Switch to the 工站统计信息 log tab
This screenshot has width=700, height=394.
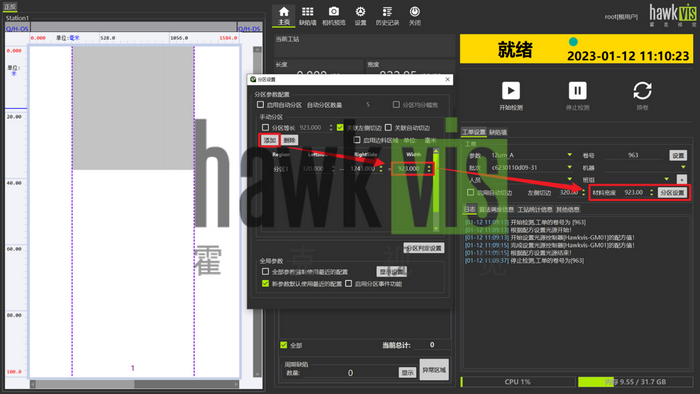click(x=535, y=209)
